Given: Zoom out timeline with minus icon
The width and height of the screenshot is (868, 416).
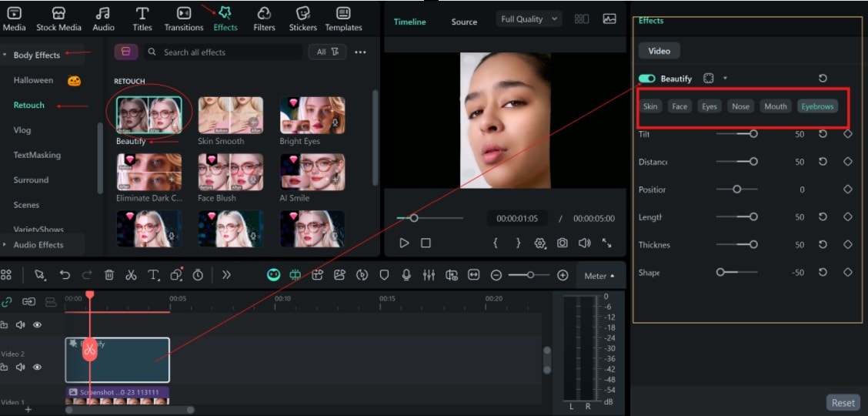Looking at the screenshot, I should 496,275.
